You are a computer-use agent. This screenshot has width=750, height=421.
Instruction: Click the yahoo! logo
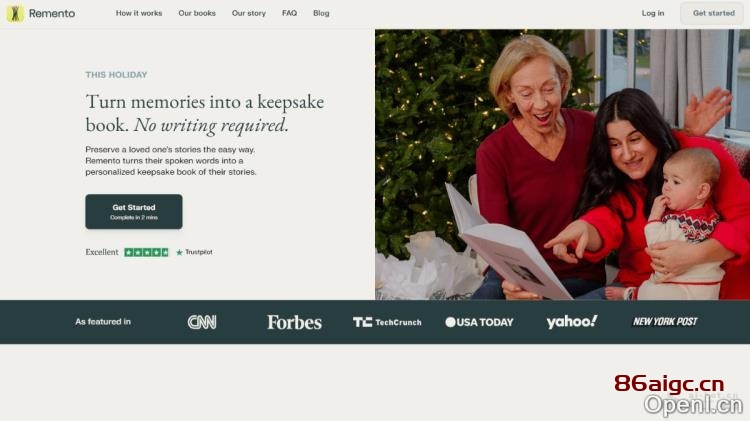point(572,321)
